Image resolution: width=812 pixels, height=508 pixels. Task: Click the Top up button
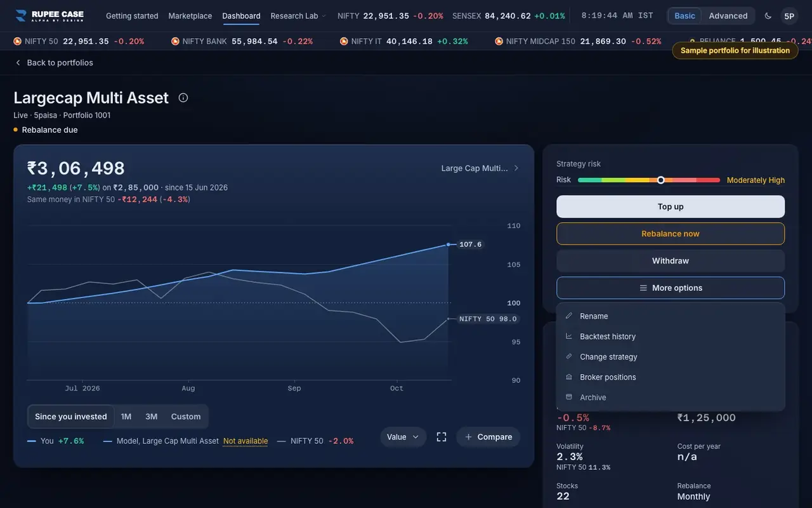pos(671,206)
